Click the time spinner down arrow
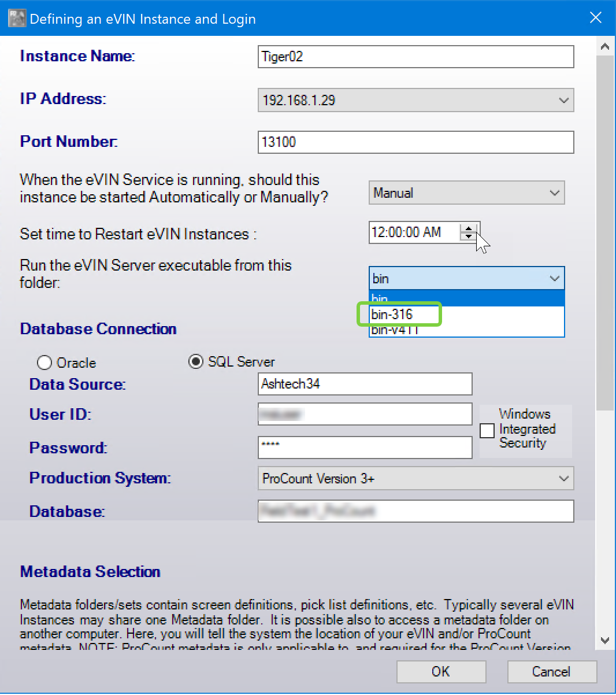The image size is (616, 695). pyautogui.click(x=469, y=236)
